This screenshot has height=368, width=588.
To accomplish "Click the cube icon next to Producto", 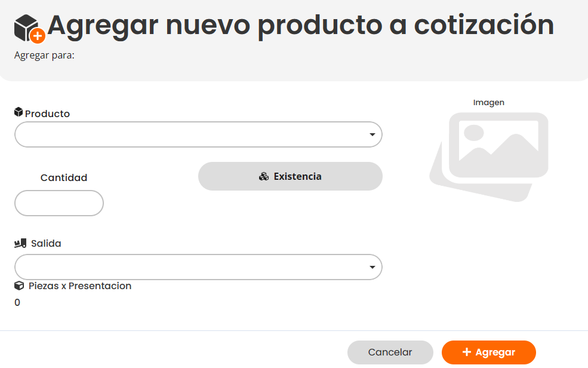I will click(x=19, y=112).
